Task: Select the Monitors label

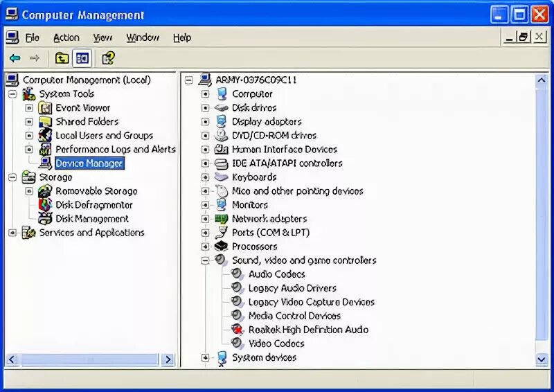Action: (250, 205)
